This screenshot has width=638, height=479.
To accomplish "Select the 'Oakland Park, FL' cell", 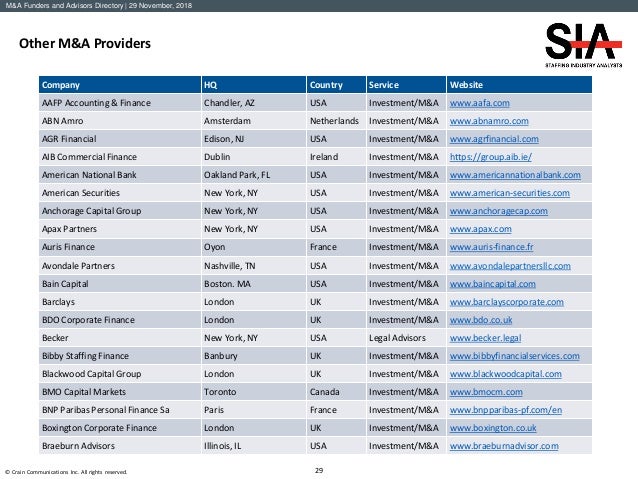I will 254,175.
